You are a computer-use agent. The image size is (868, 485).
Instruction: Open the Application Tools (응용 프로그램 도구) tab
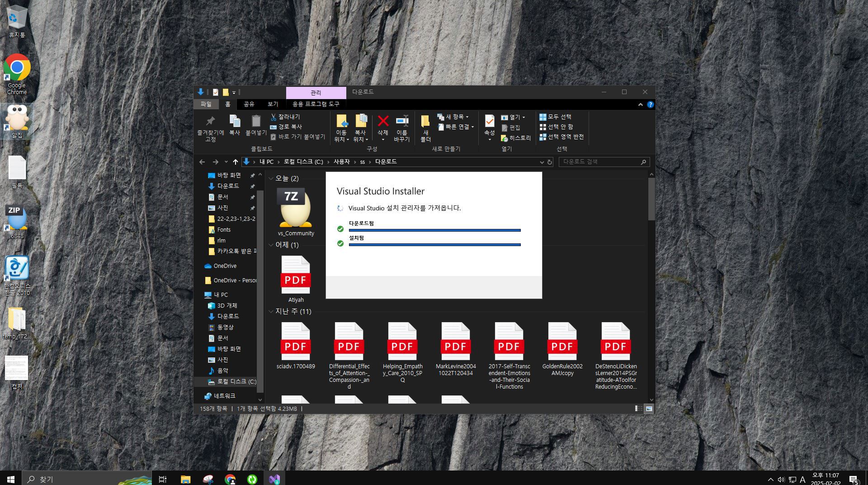click(x=316, y=104)
